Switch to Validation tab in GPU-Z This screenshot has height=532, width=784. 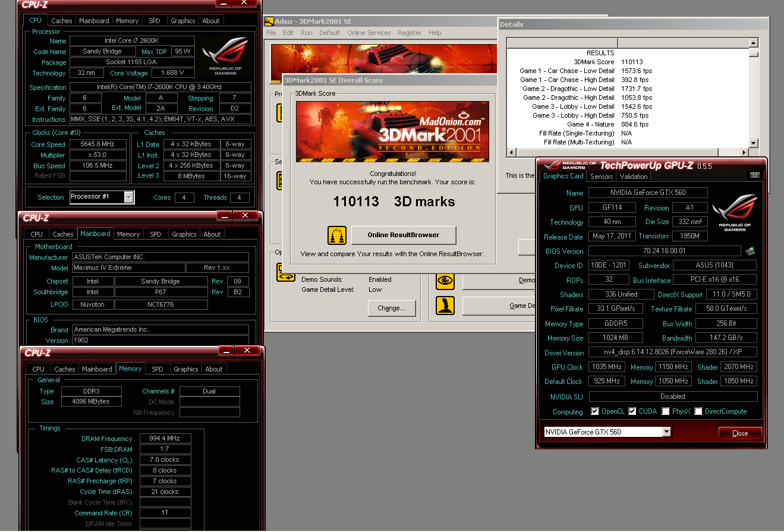point(634,177)
